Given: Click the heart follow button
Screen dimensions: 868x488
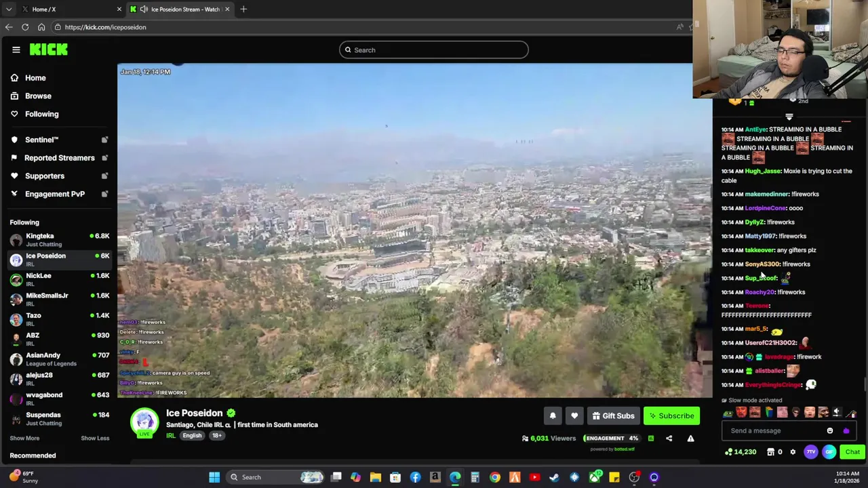Looking at the screenshot, I should pyautogui.click(x=574, y=415).
